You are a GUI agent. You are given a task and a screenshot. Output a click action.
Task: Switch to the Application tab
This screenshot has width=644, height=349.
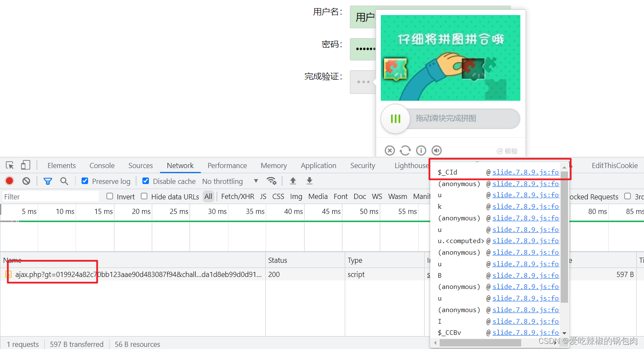318,165
